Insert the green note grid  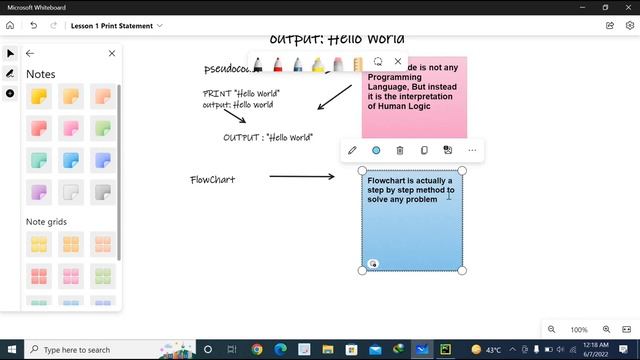(103, 276)
